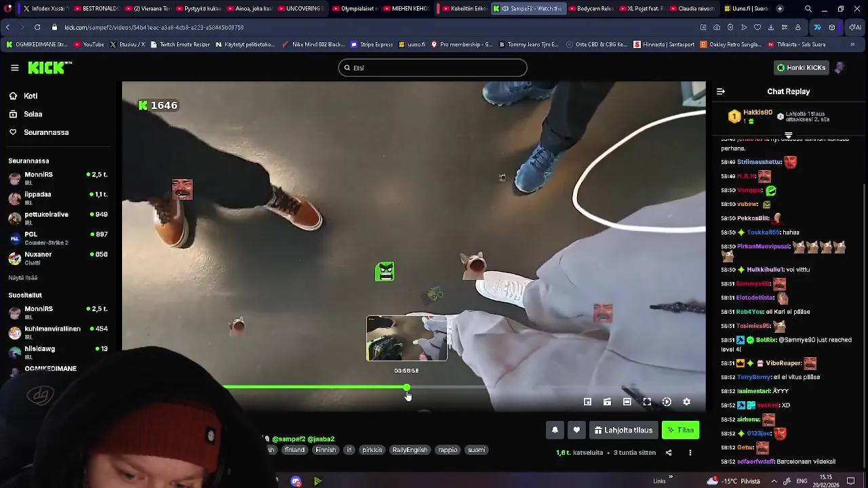Screen dimensions: 868x488
Task: Open pottukoiralive channel in sidebar
Action: pos(58,218)
